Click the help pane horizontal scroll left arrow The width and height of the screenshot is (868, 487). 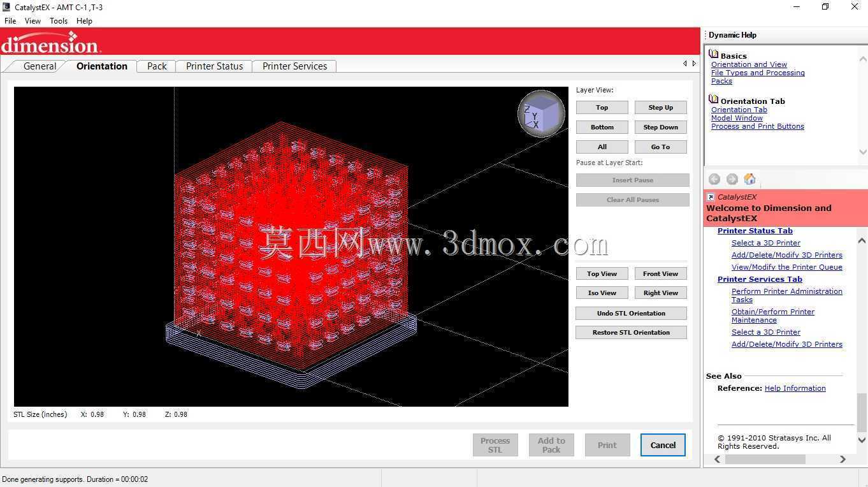click(x=718, y=459)
